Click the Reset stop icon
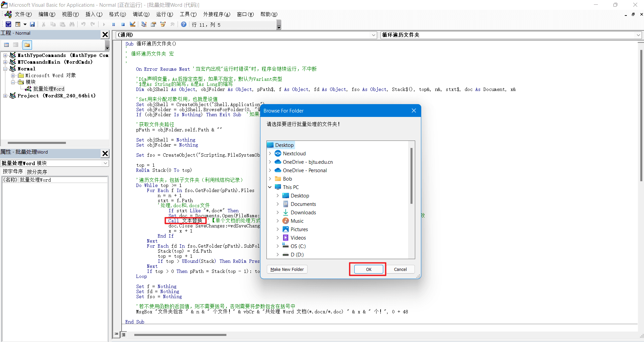The width and height of the screenshot is (644, 342). pos(123,24)
